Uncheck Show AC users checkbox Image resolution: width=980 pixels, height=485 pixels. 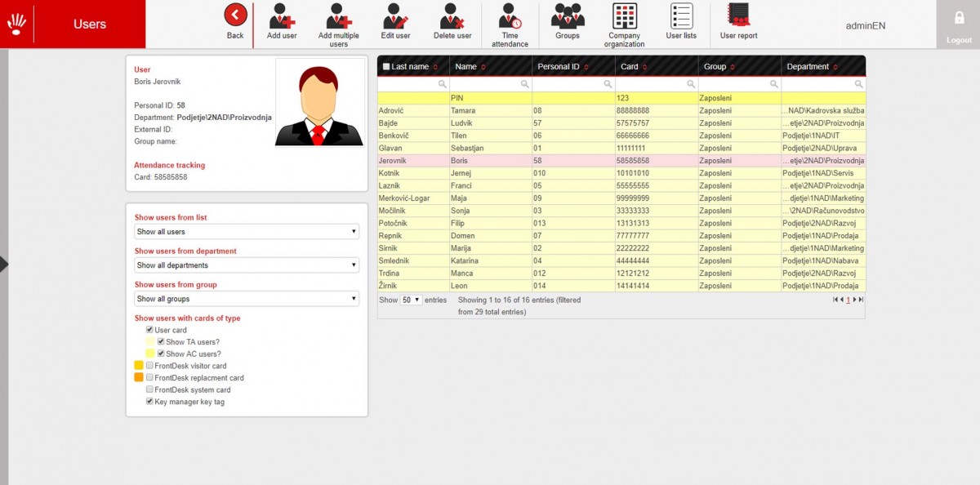(161, 354)
